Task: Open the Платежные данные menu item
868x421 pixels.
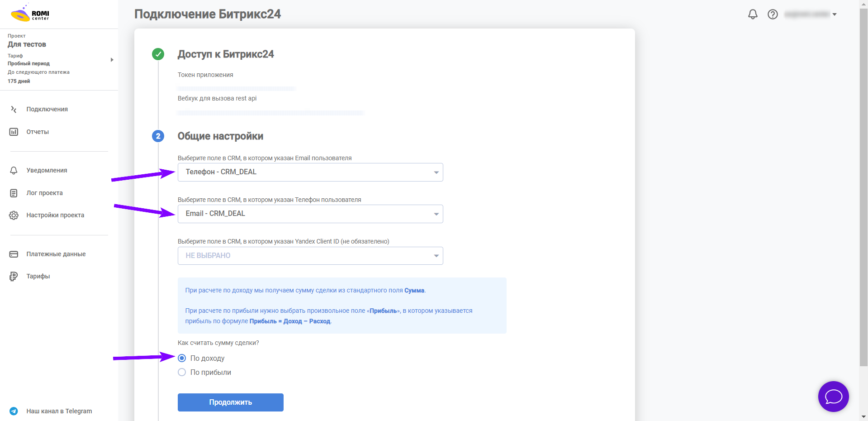Action: 56,254
